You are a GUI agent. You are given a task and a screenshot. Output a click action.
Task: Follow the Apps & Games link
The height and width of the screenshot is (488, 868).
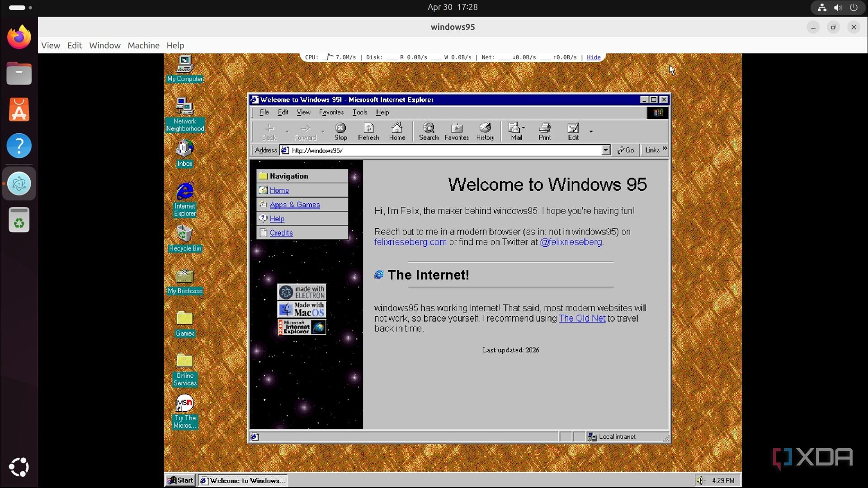295,204
